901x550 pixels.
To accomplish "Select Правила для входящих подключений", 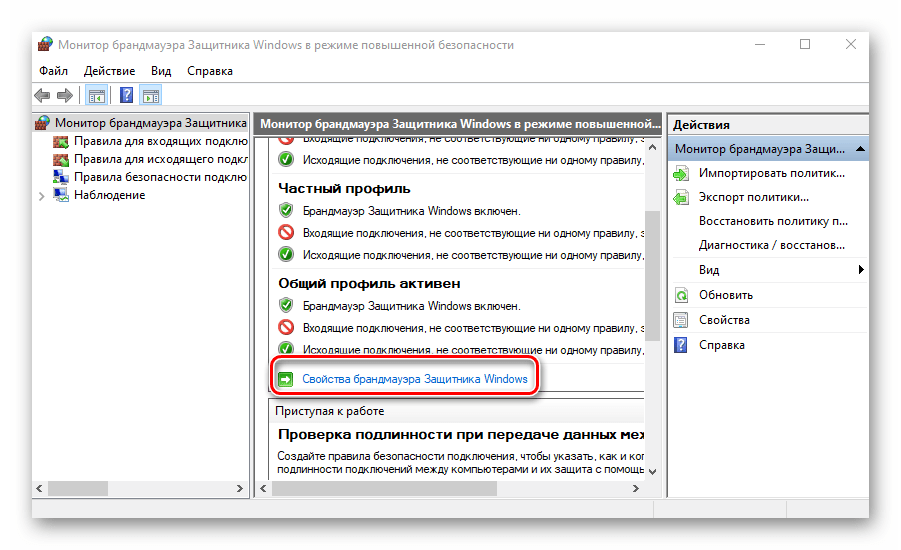I will [x=161, y=141].
